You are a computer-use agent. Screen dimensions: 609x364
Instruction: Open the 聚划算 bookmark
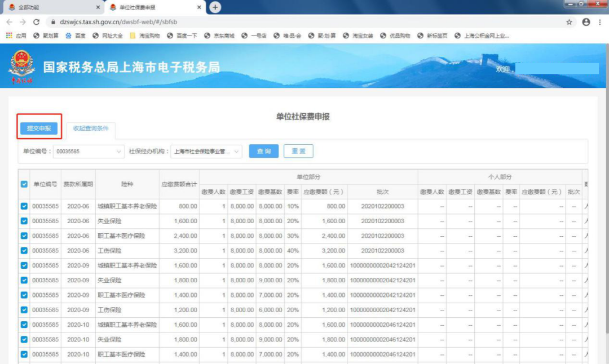click(x=46, y=35)
